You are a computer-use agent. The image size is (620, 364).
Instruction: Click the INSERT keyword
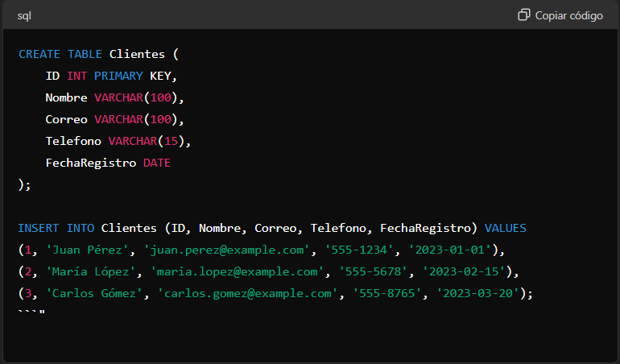click(39, 228)
